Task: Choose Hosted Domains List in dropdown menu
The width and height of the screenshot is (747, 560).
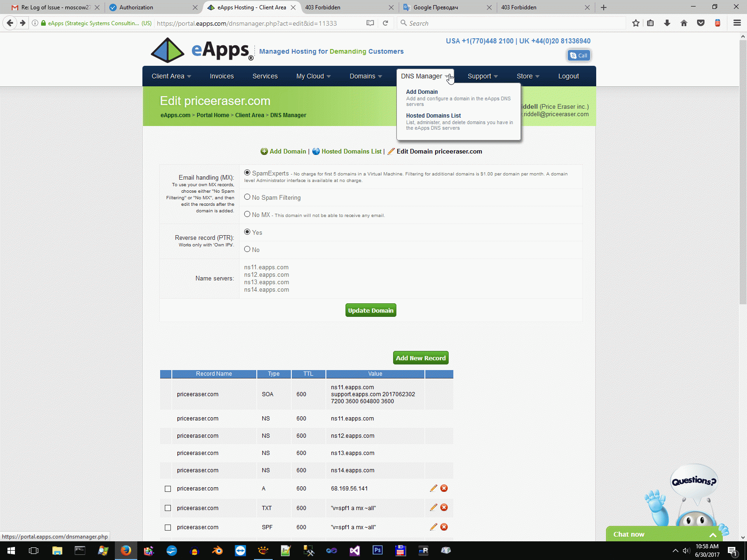Action: [433, 116]
